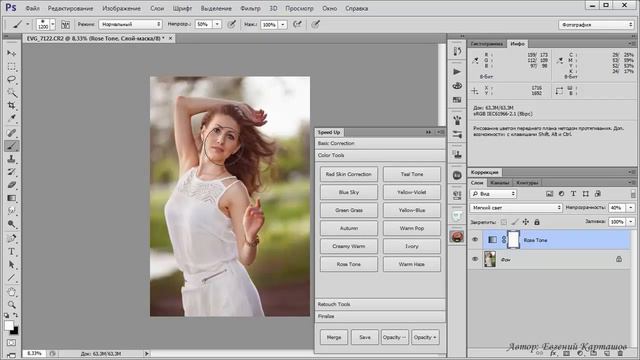Toggle lock position

point(526,222)
